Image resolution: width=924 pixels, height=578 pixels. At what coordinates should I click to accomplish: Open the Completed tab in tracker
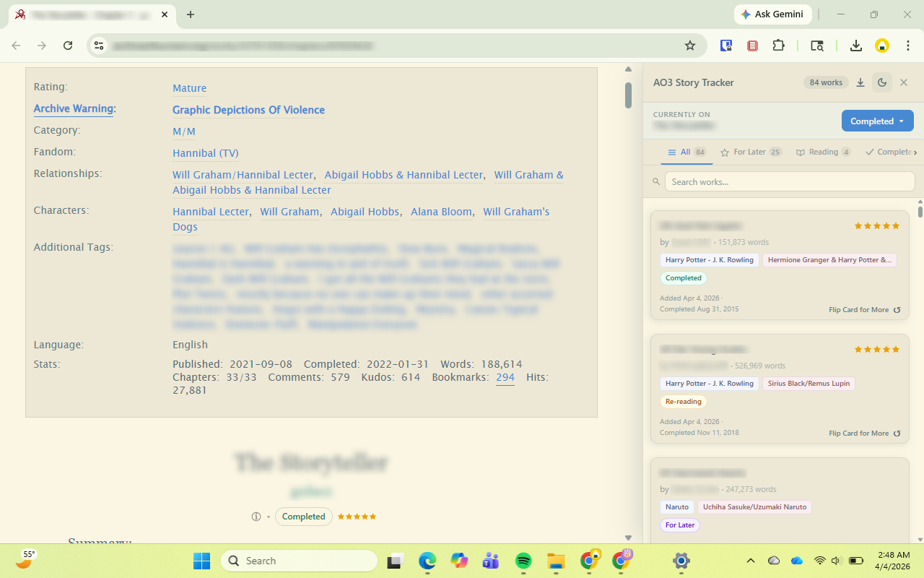coord(889,152)
